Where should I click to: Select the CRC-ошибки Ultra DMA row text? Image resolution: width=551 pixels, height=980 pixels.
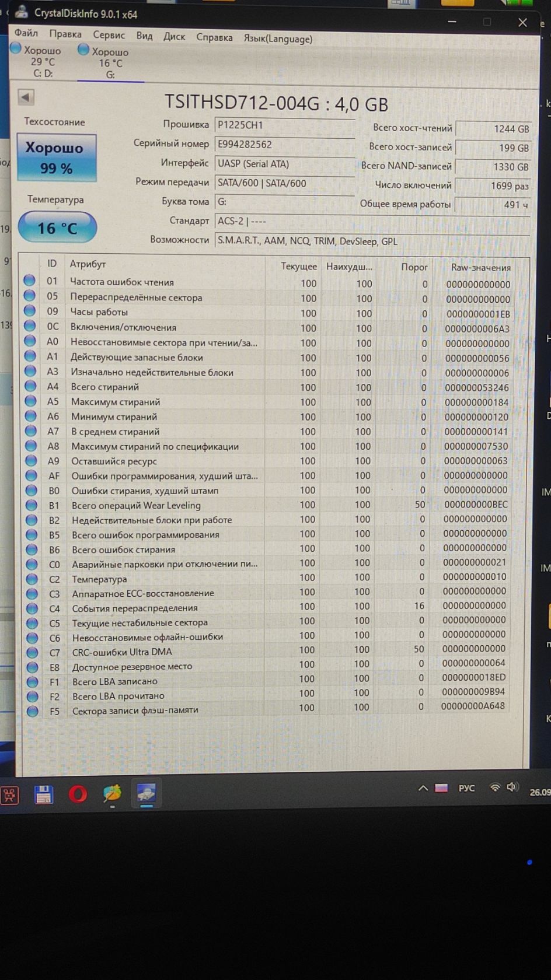coord(122,652)
